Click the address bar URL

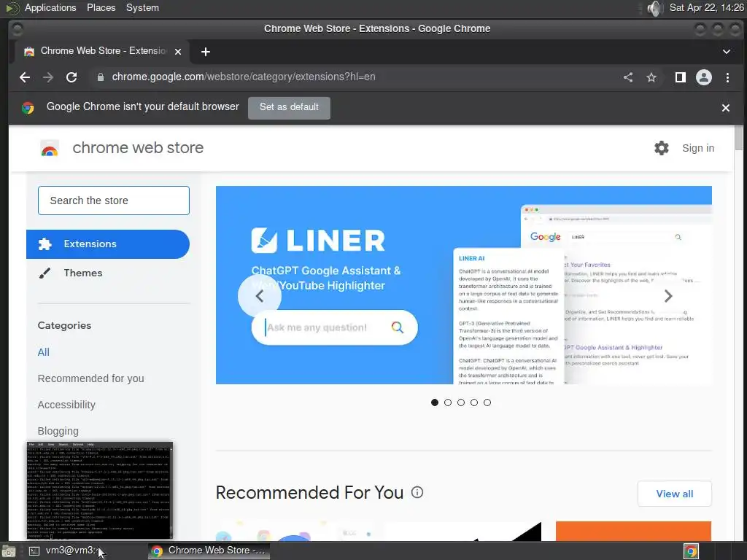[244, 77]
